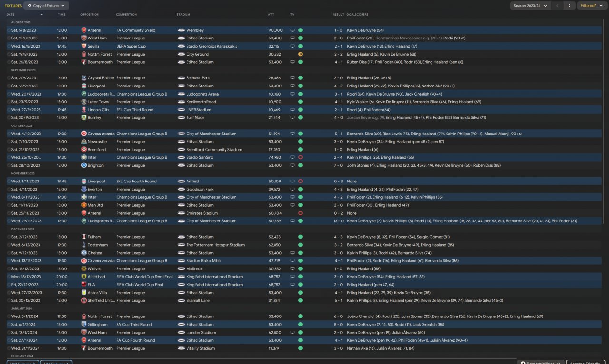Tick the check circle for Sat, 5/8/2023
This screenshot has height=364, width=609.
pyautogui.click(x=9, y=30)
